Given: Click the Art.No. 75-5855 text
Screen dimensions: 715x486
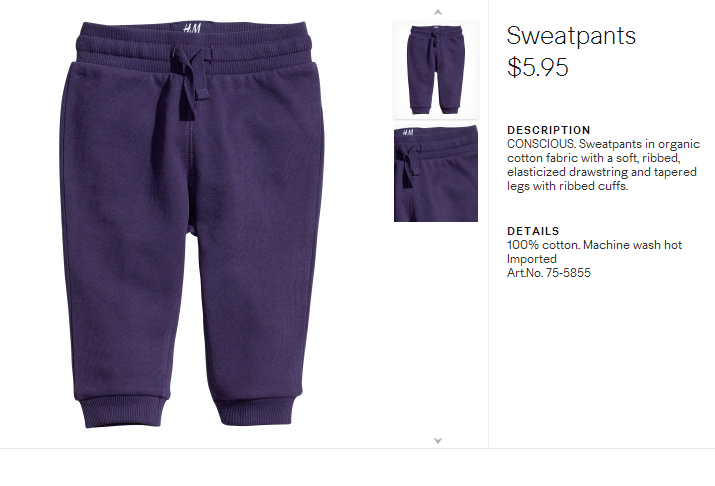Looking at the screenshot, I should 549,273.
